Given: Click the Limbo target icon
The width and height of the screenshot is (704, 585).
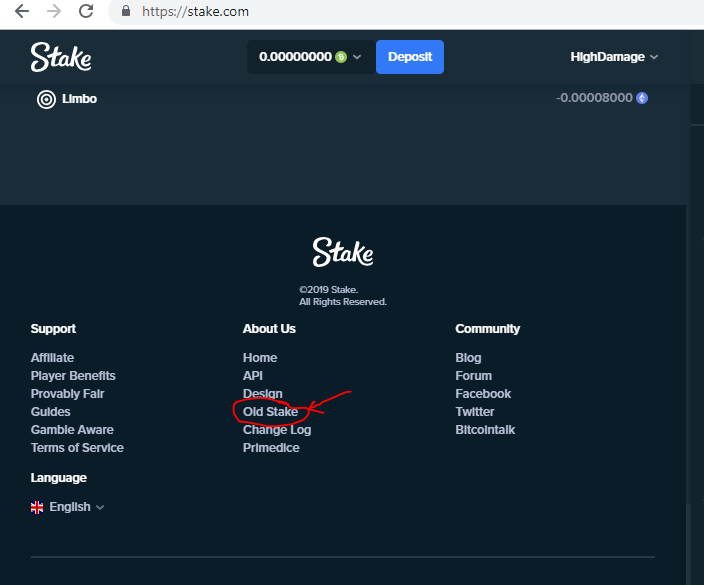Looking at the screenshot, I should click(x=46, y=99).
